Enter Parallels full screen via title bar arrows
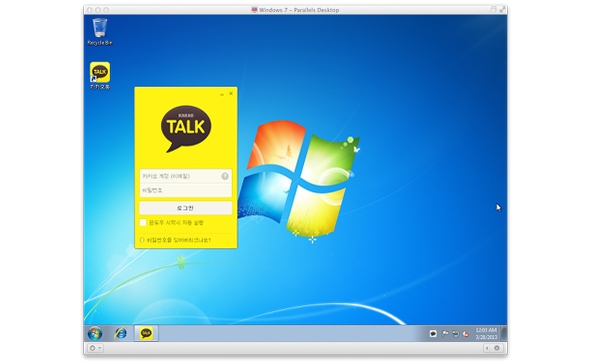Screen dimensions: 600x363 point(502,10)
